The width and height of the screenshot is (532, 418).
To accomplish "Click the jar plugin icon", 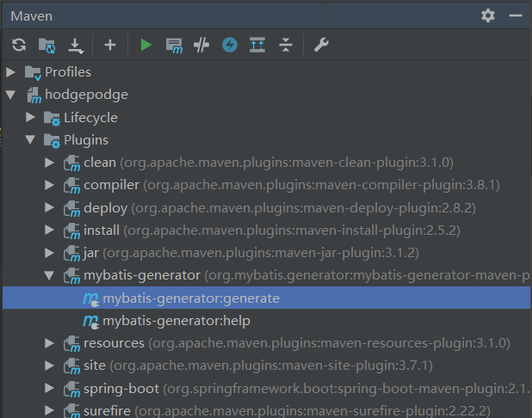I will (x=71, y=254).
